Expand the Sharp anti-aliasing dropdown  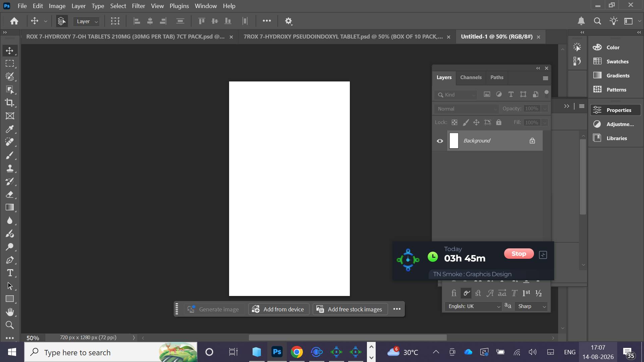(x=532, y=306)
